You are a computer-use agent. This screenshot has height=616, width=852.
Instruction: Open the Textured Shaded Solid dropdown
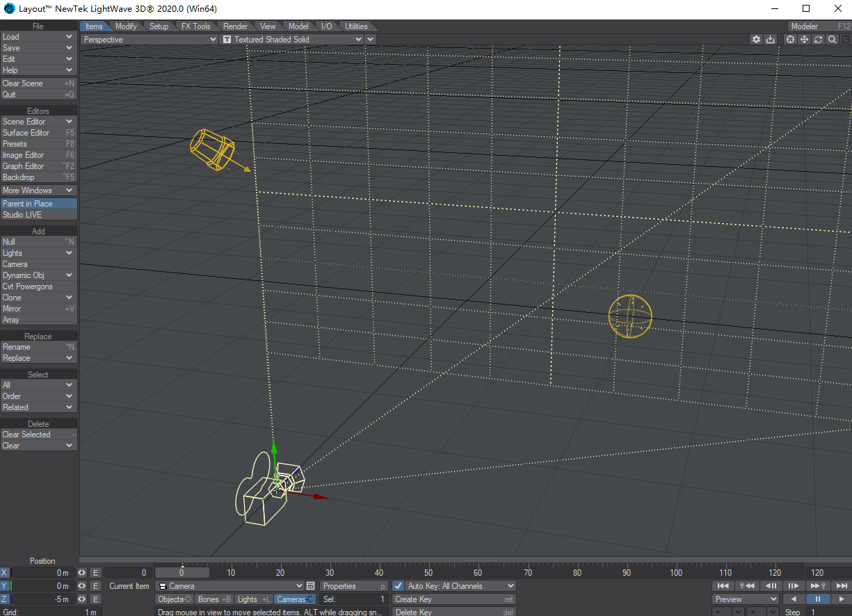[x=293, y=40]
